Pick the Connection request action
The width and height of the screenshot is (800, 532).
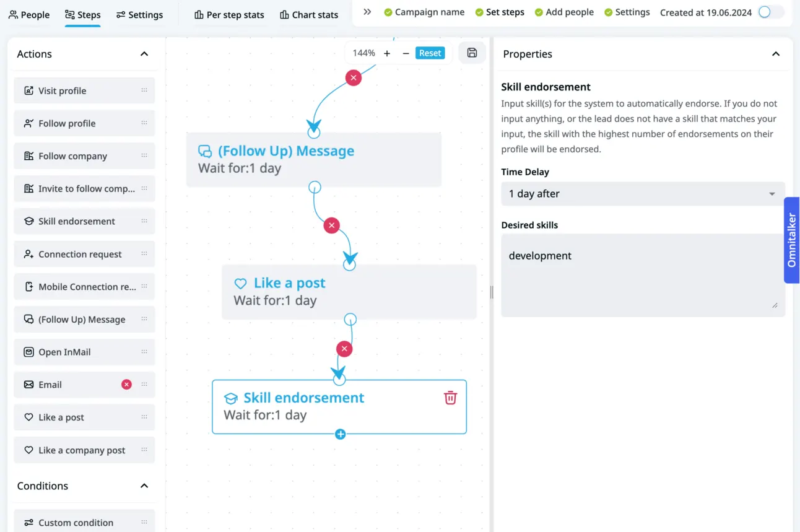tap(84, 254)
